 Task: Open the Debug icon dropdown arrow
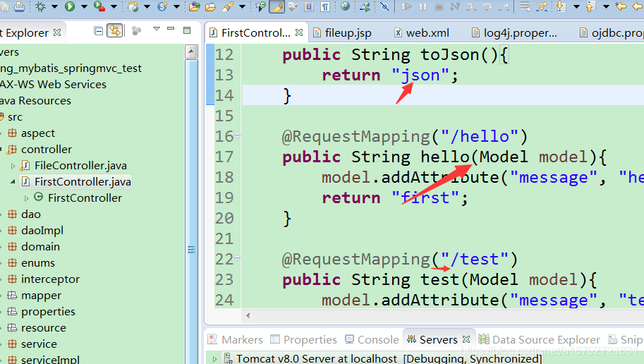click(x=54, y=6)
